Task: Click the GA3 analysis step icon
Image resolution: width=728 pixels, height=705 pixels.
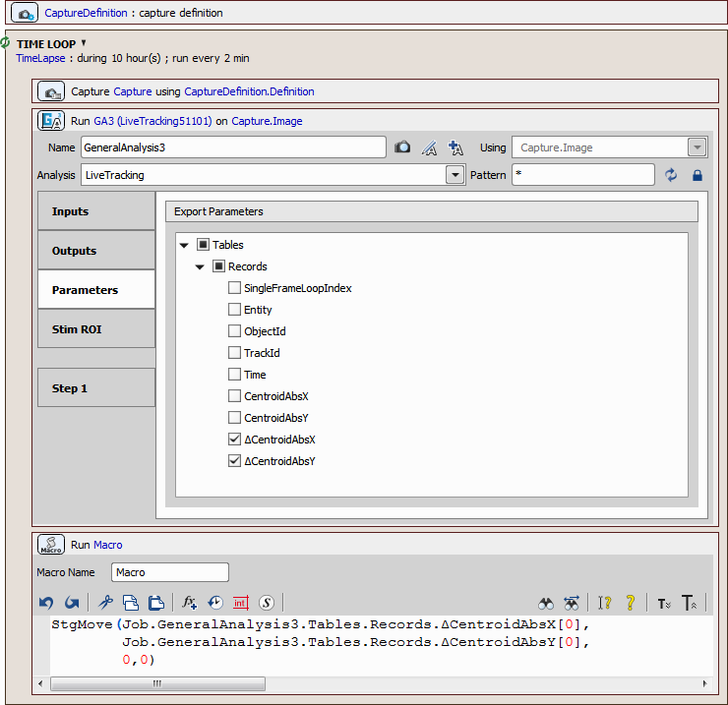Action: [51, 121]
